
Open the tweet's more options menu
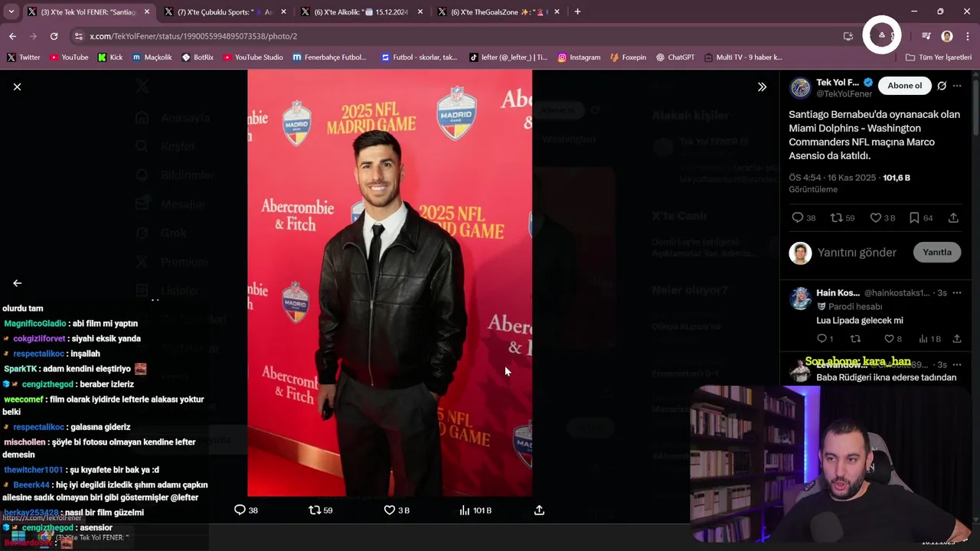(957, 86)
